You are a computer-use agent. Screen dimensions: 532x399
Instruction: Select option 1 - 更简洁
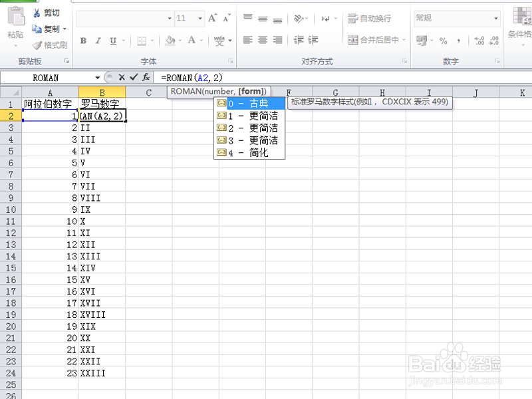[249, 116]
